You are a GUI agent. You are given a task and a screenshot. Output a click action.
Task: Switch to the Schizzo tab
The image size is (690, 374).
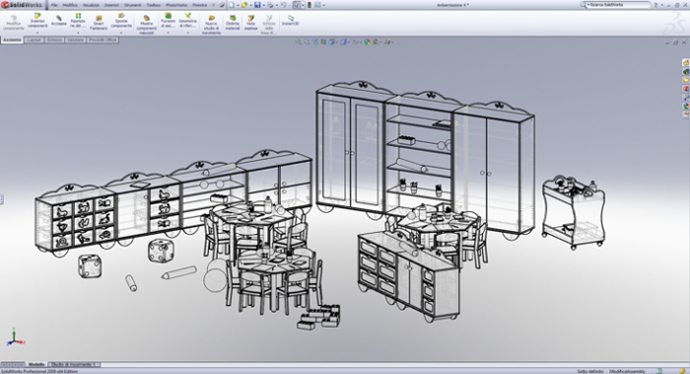(x=54, y=40)
